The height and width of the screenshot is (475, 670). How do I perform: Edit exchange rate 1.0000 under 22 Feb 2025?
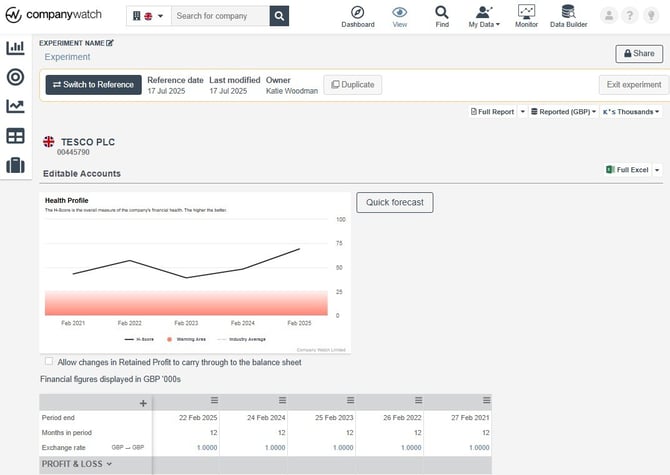(x=207, y=448)
